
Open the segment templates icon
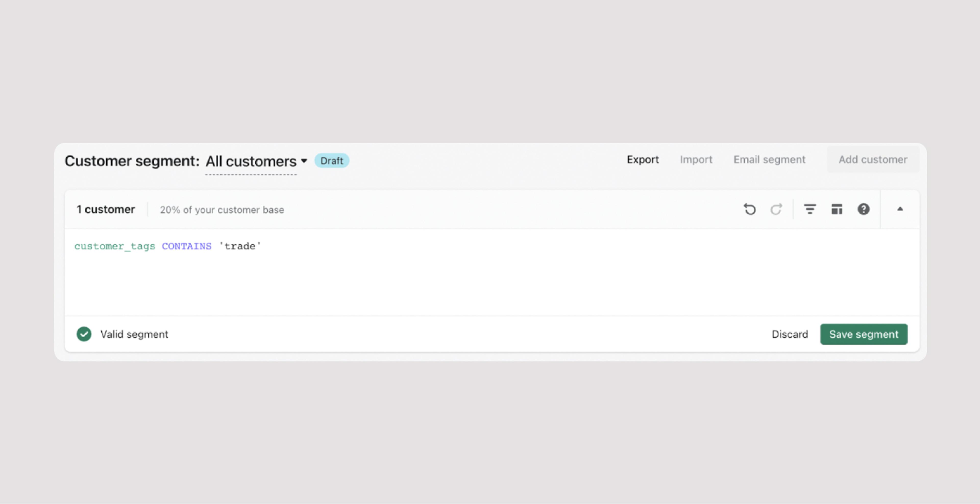click(837, 209)
